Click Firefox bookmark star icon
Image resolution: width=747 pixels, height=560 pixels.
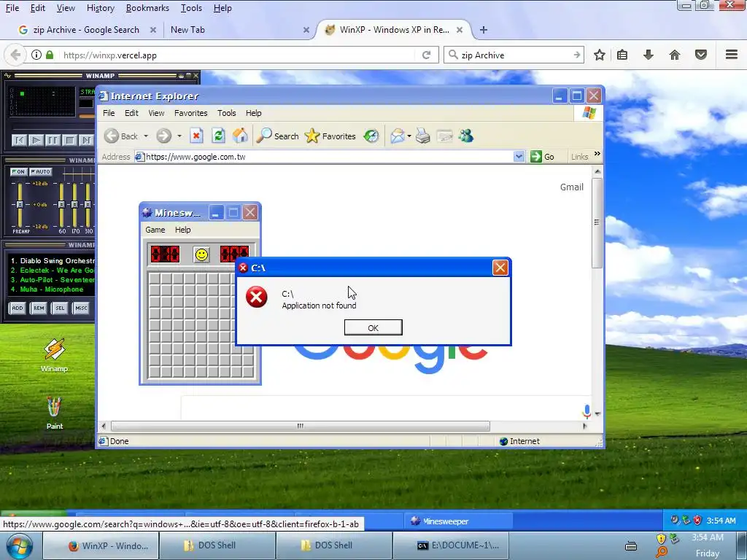coord(600,55)
